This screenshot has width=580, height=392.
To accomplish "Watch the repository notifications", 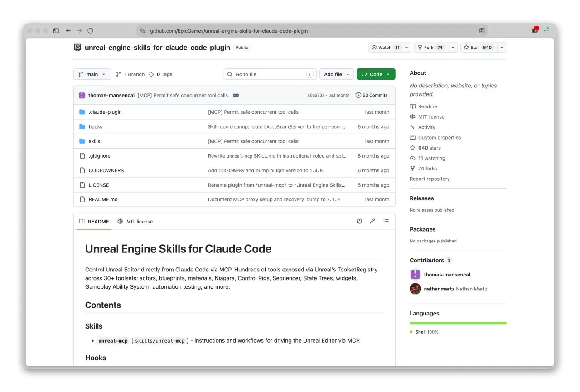I will [x=386, y=48].
